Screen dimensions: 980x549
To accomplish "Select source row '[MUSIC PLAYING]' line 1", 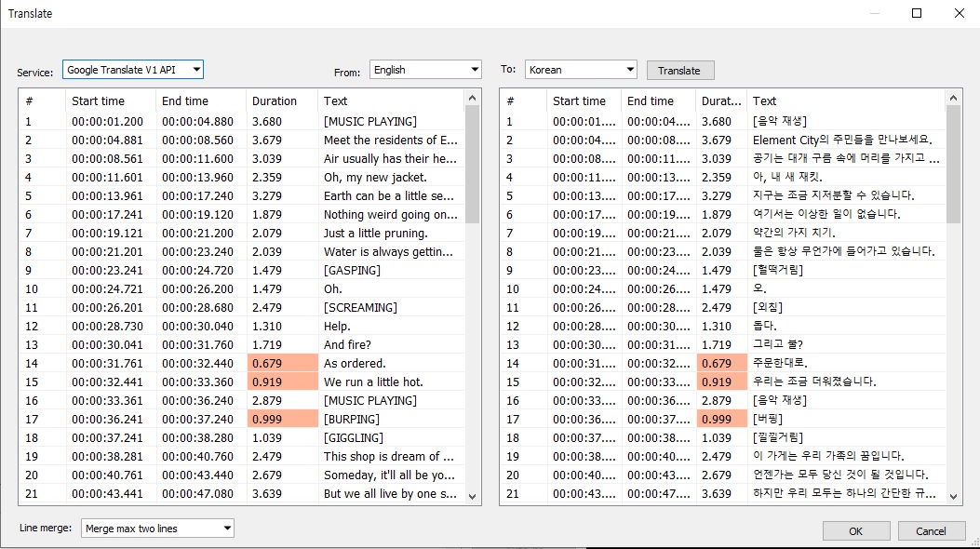I will click(x=242, y=121).
